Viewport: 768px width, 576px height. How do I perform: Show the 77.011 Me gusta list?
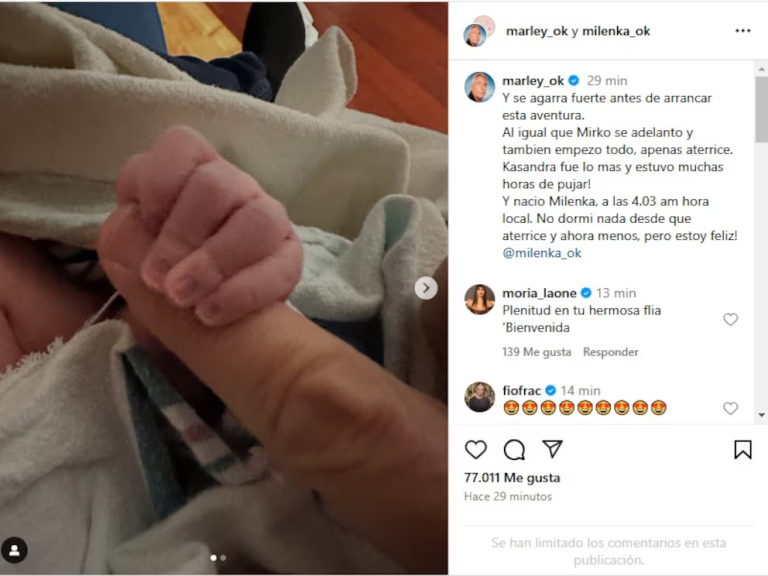(x=512, y=478)
